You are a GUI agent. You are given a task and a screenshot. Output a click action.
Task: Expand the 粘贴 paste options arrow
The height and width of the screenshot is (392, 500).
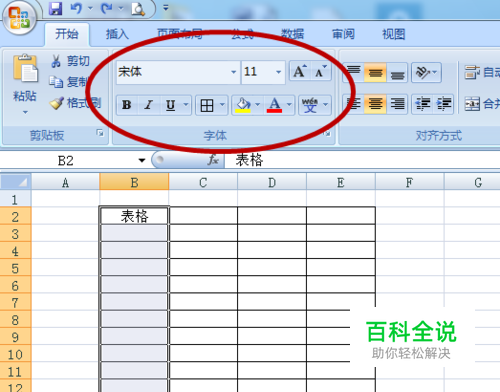25,113
